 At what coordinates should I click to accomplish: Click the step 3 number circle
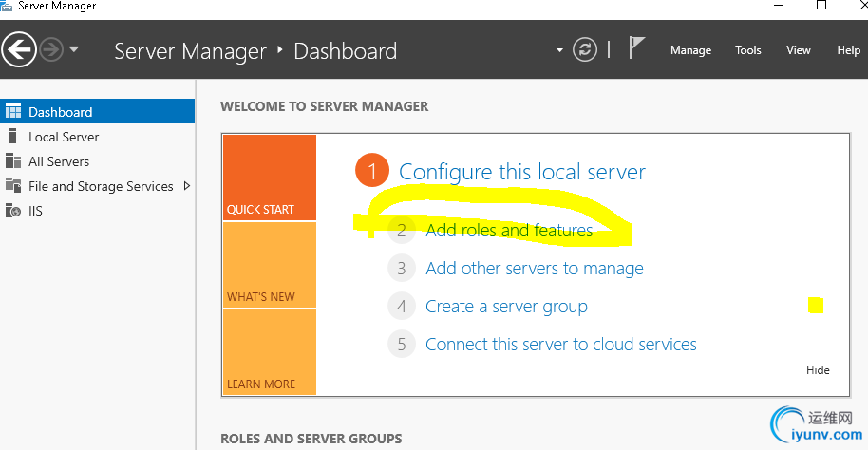coord(402,269)
